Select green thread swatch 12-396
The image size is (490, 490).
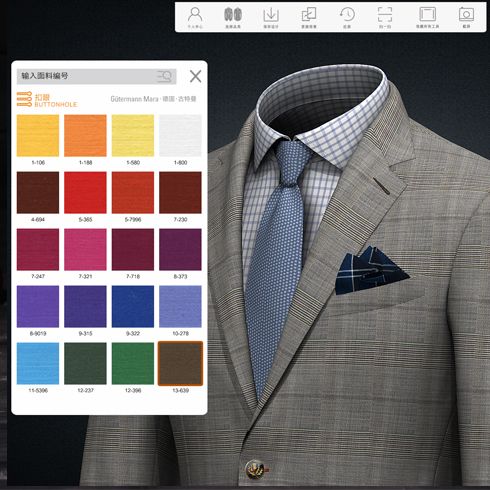tap(133, 363)
